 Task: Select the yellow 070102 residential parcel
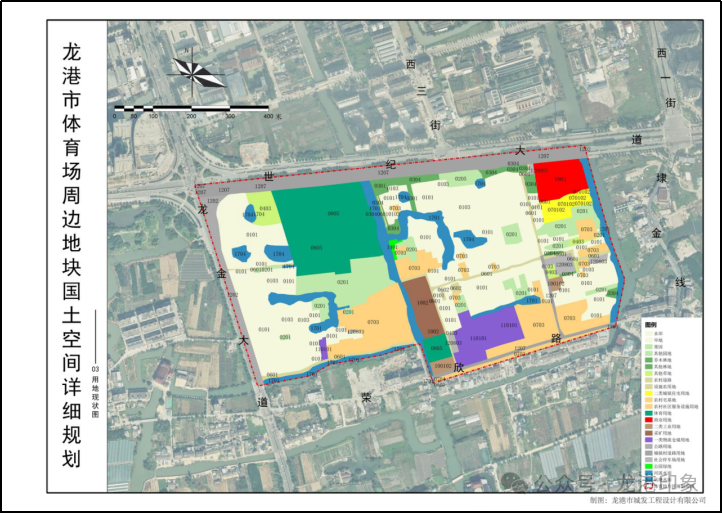pyautogui.click(x=559, y=212)
